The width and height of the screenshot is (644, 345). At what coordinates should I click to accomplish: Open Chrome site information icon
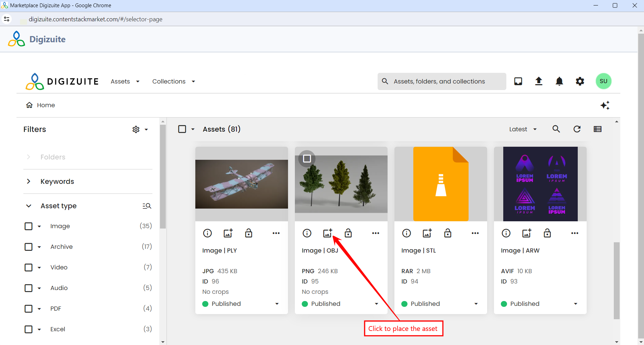click(7, 19)
